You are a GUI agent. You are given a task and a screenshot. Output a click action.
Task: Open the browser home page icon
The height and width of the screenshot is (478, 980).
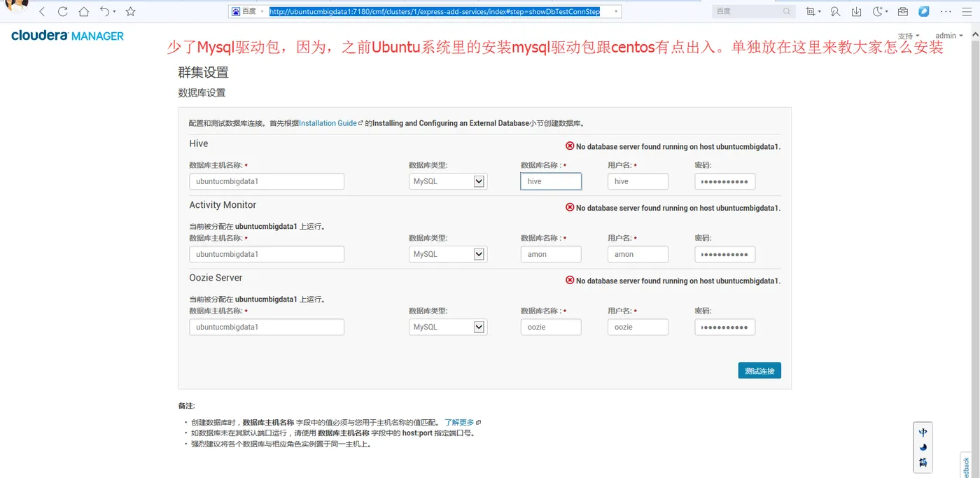pos(84,12)
